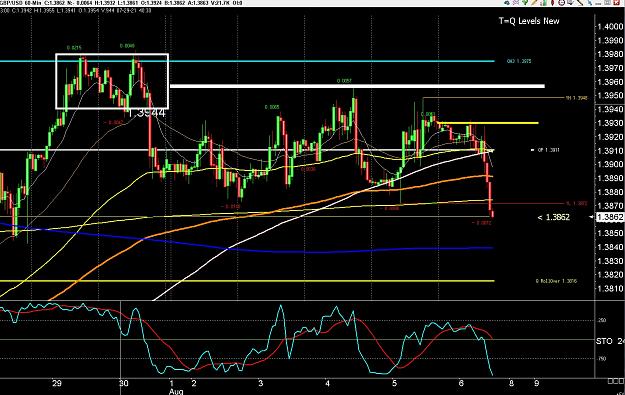Click the 1.3950 price axis label

[610, 96]
